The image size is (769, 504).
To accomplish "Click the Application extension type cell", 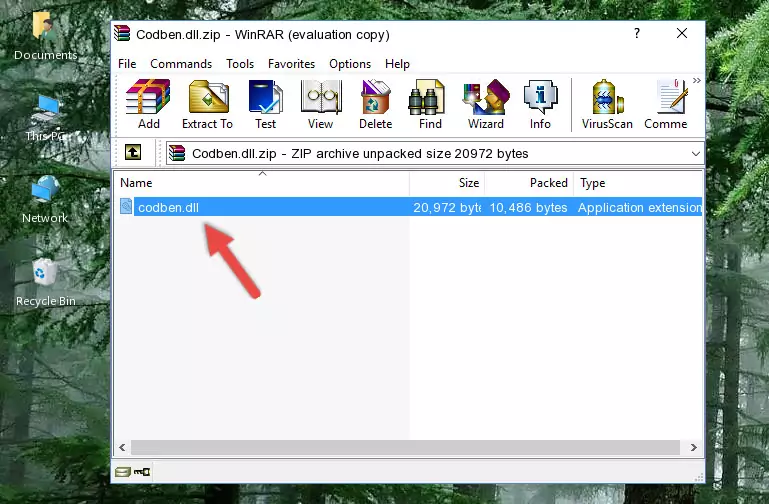I will (640, 207).
